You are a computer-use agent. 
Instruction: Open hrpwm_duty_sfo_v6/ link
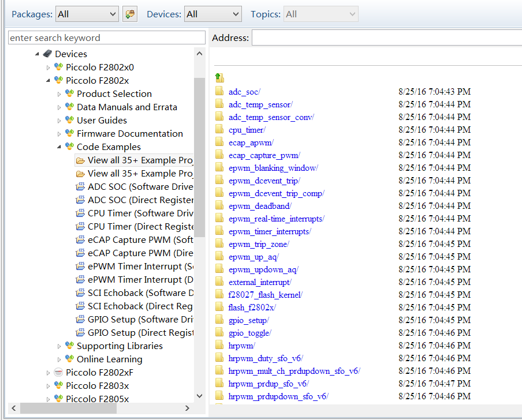point(266,358)
